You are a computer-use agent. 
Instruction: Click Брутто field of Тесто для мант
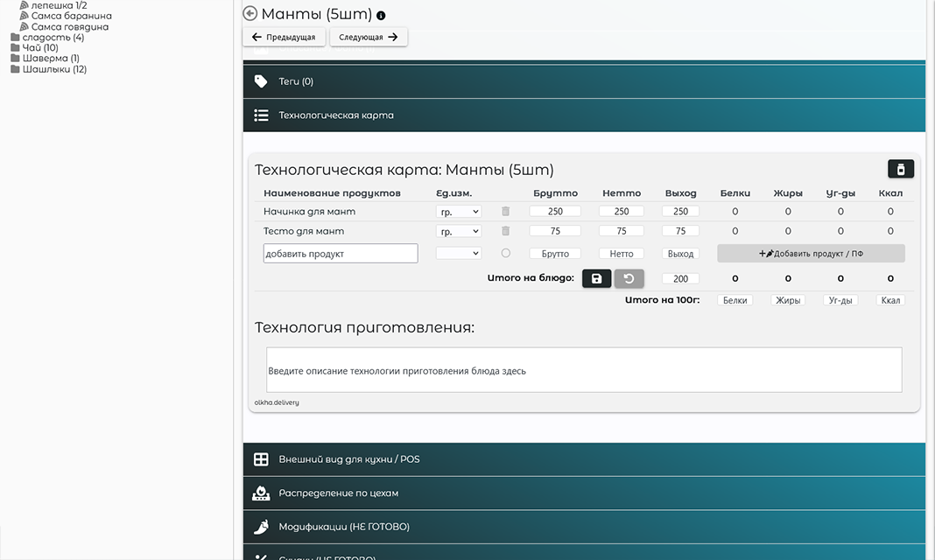(x=555, y=231)
